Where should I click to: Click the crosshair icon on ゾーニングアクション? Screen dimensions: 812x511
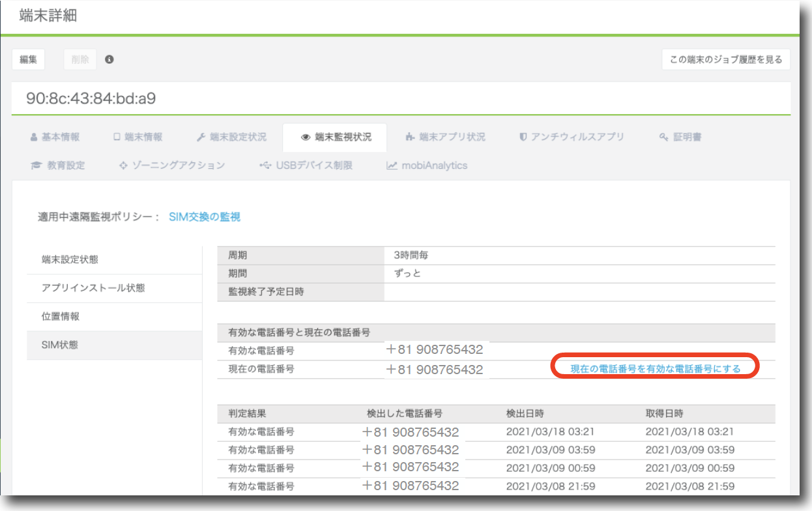[123, 166]
